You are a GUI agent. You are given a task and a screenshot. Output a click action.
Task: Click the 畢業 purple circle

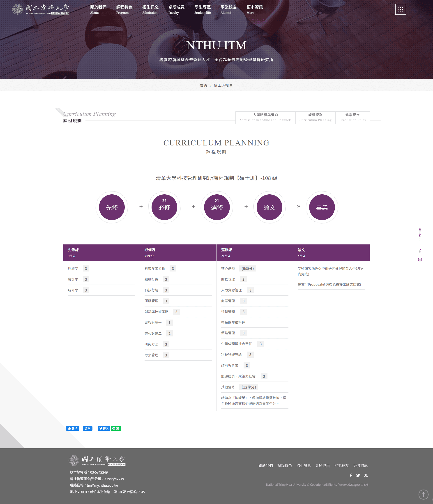tap(322, 207)
